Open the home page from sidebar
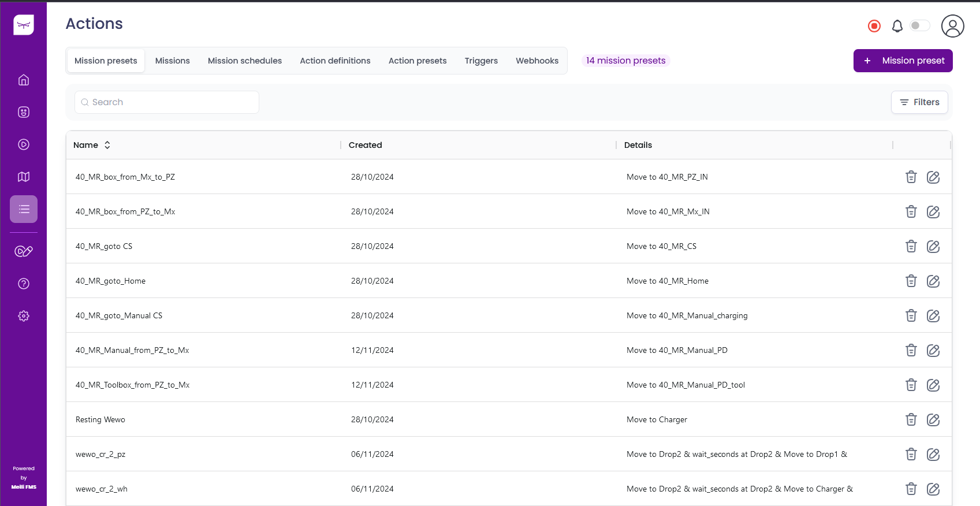 pyautogui.click(x=24, y=80)
